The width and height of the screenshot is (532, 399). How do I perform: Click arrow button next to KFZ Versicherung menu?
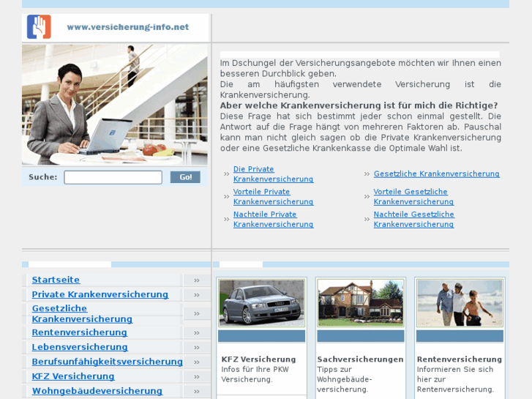[197, 376]
